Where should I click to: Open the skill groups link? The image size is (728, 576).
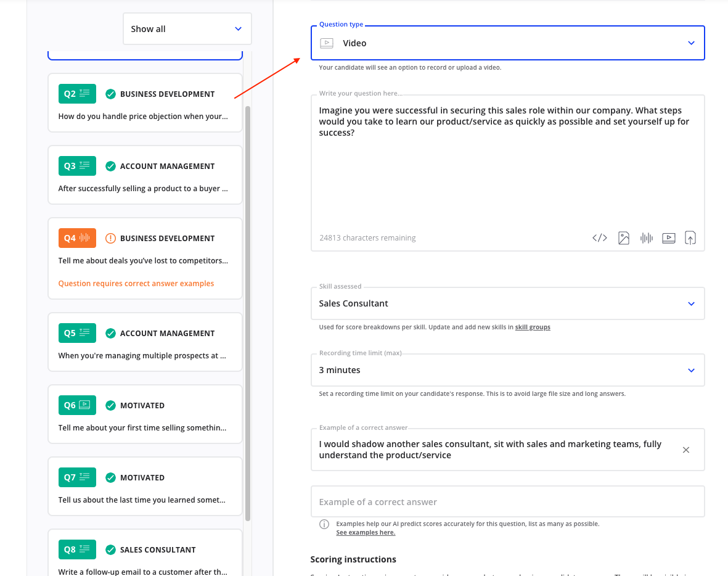(533, 327)
